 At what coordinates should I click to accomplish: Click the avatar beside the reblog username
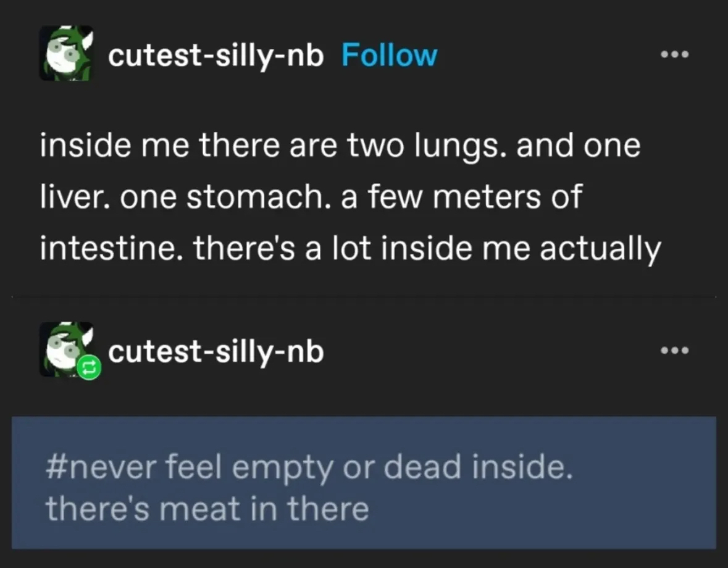[65, 348]
